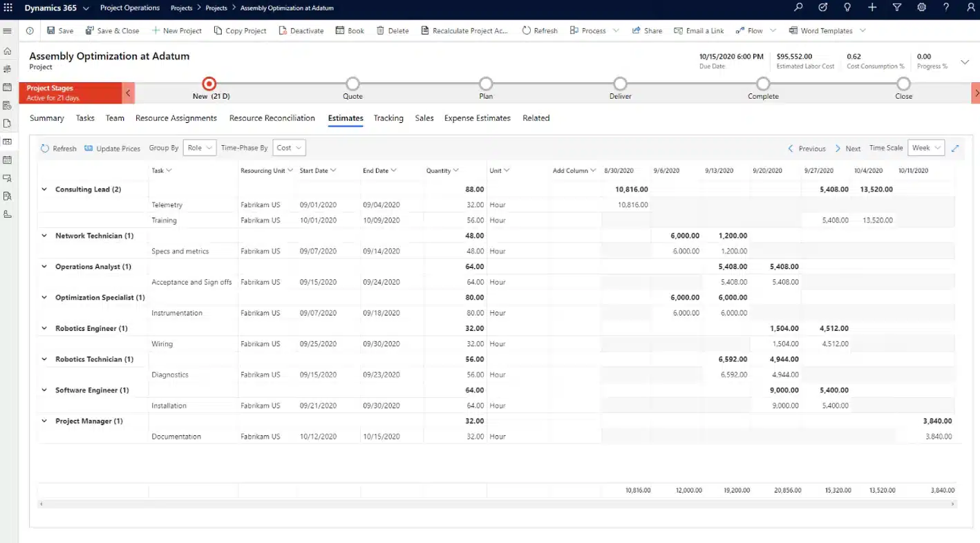980x543 pixels.
Task: Open the user account icon
Action: (x=970, y=8)
